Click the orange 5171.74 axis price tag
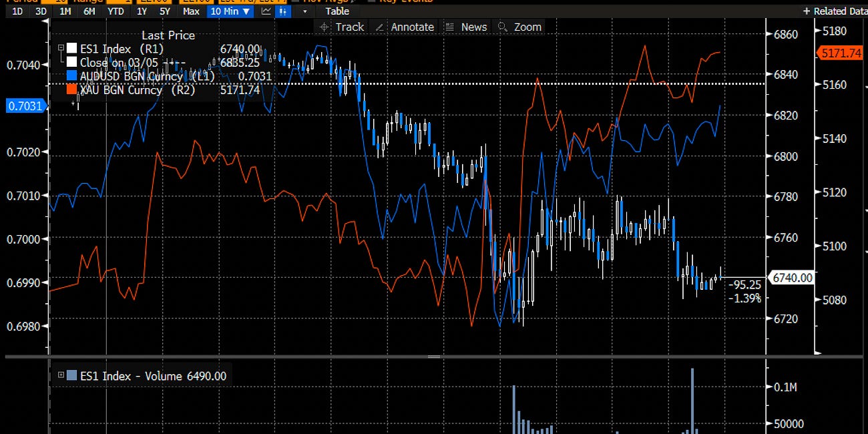The width and height of the screenshot is (868, 434). coord(841,53)
